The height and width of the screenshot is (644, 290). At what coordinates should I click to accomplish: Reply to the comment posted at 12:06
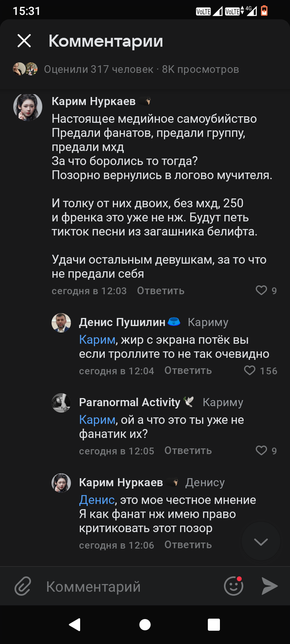click(x=188, y=545)
